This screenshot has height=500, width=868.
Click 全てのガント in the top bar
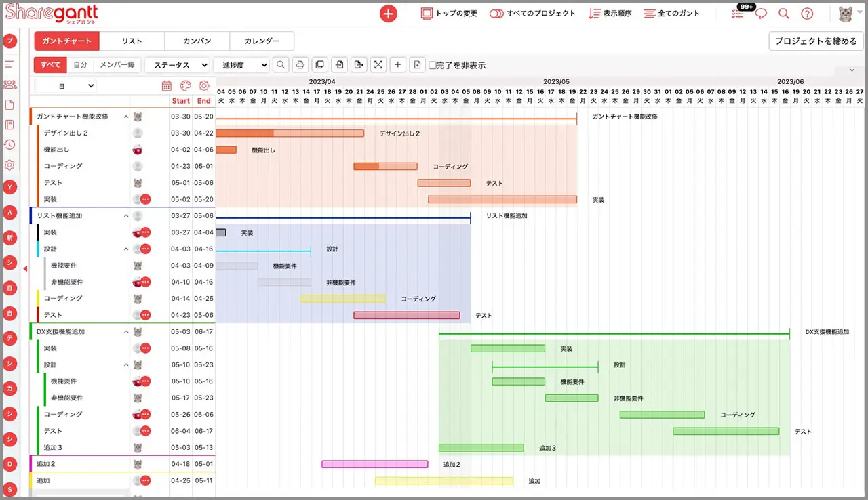(670, 14)
